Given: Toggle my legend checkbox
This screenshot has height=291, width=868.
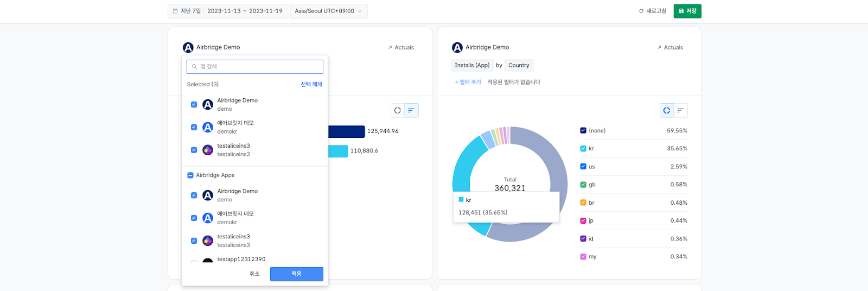Looking at the screenshot, I should [583, 257].
